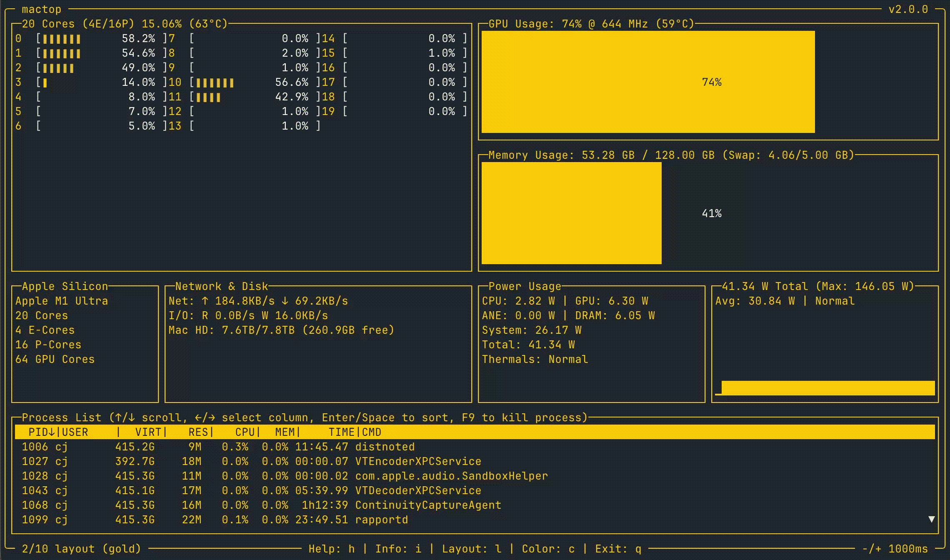This screenshot has height=560, width=950.
Task: Click the 'Color: c' footer option
Action: click(x=548, y=549)
